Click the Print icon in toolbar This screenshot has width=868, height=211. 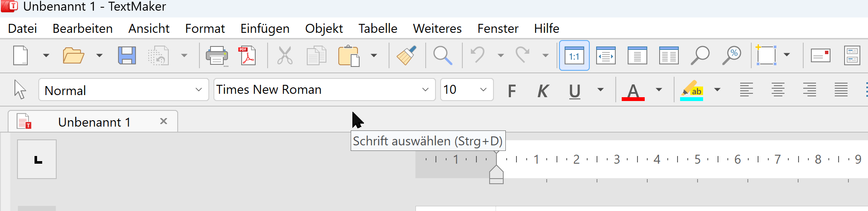(x=217, y=56)
